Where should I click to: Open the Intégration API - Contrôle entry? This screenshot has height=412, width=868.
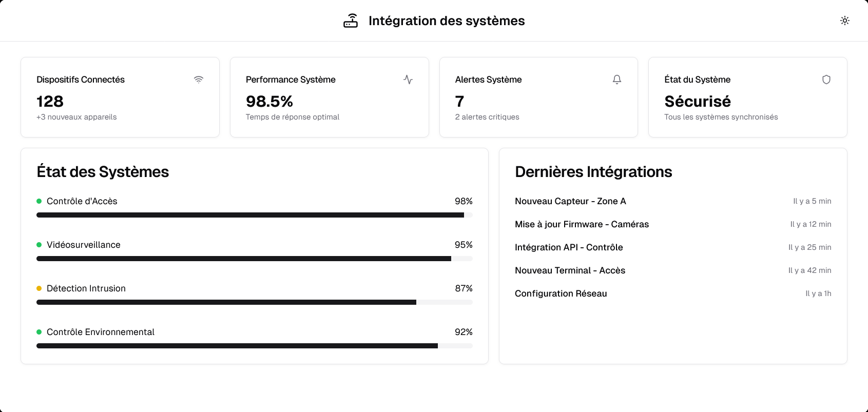click(x=673, y=247)
